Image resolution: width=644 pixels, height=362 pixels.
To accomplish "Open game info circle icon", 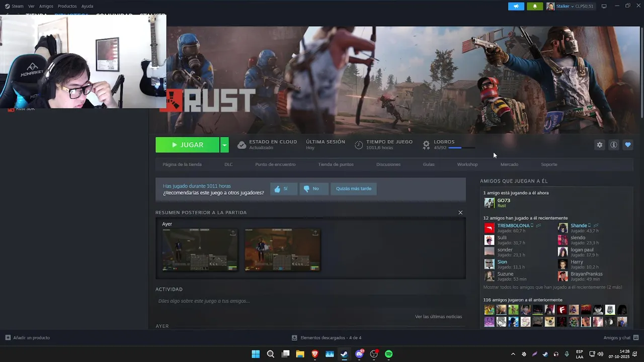I will click(614, 145).
